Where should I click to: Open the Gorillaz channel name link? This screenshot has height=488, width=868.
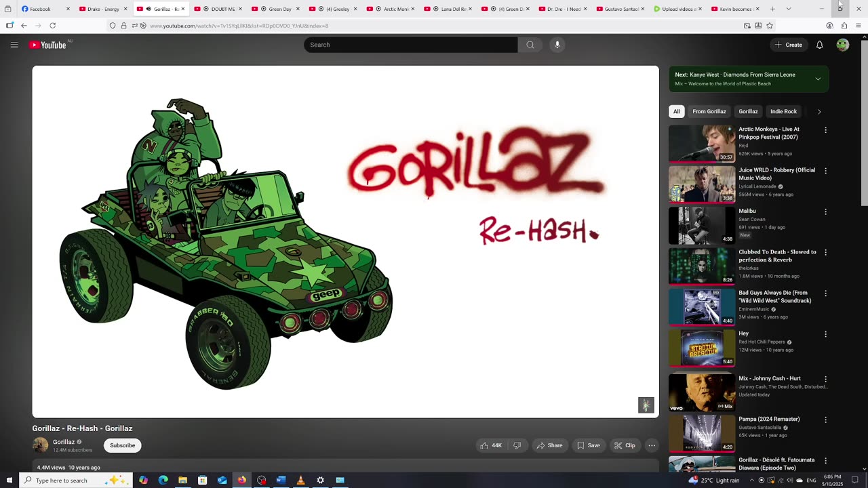[x=64, y=442]
